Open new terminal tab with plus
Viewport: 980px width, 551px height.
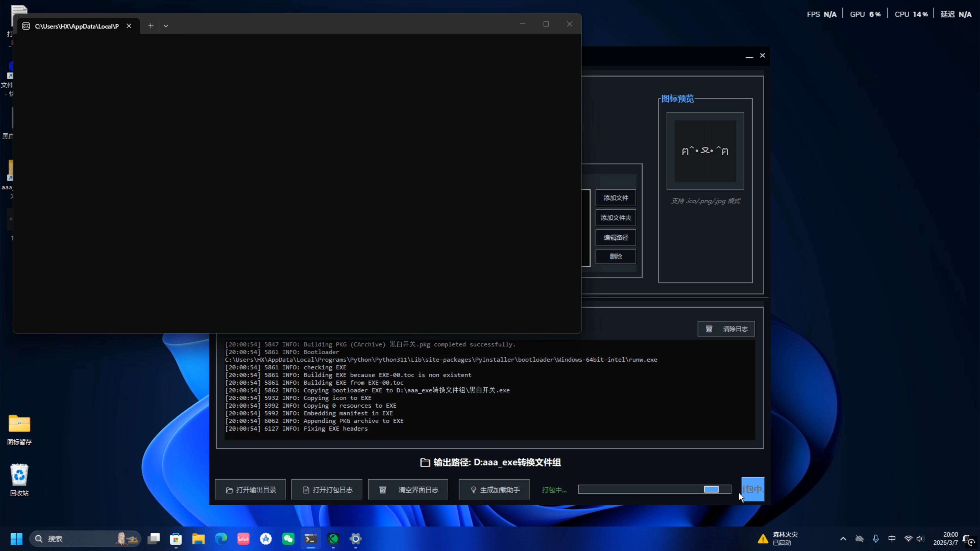point(151,26)
